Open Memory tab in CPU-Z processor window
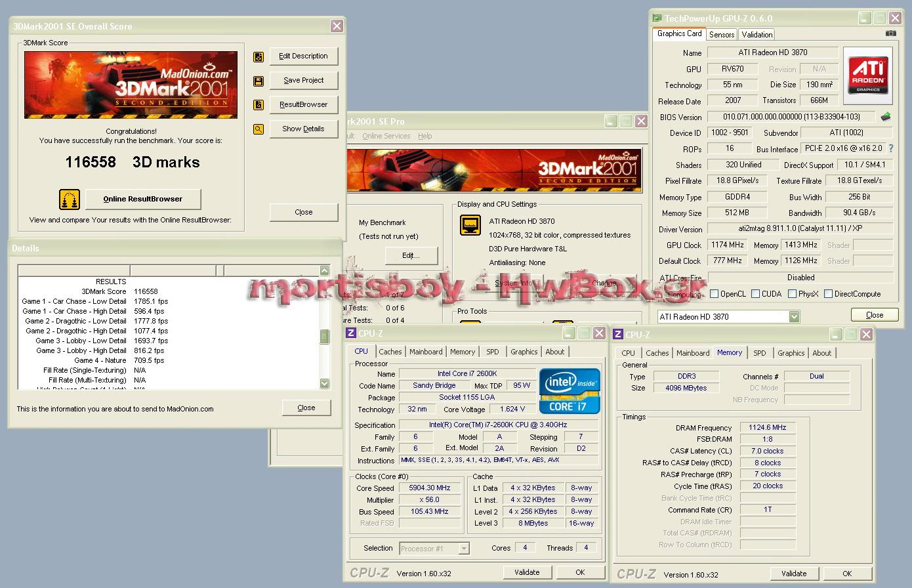This screenshot has height=588, width=912. click(463, 352)
